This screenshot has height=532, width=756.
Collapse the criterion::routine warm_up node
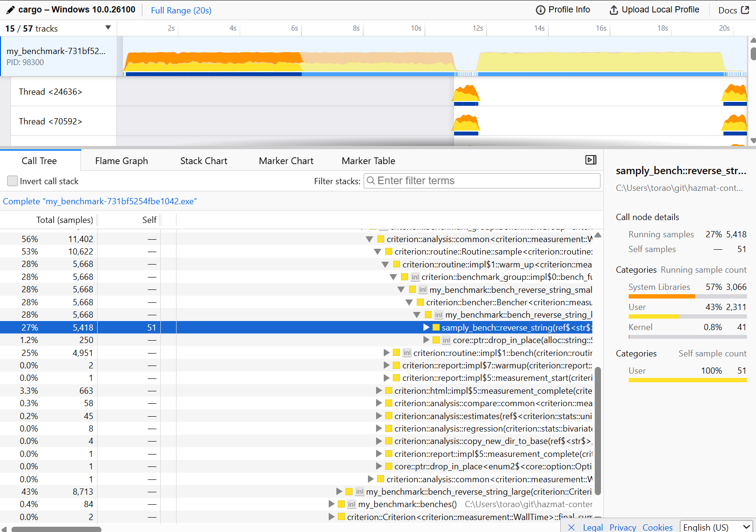pyautogui.click(x=385, y=265)
